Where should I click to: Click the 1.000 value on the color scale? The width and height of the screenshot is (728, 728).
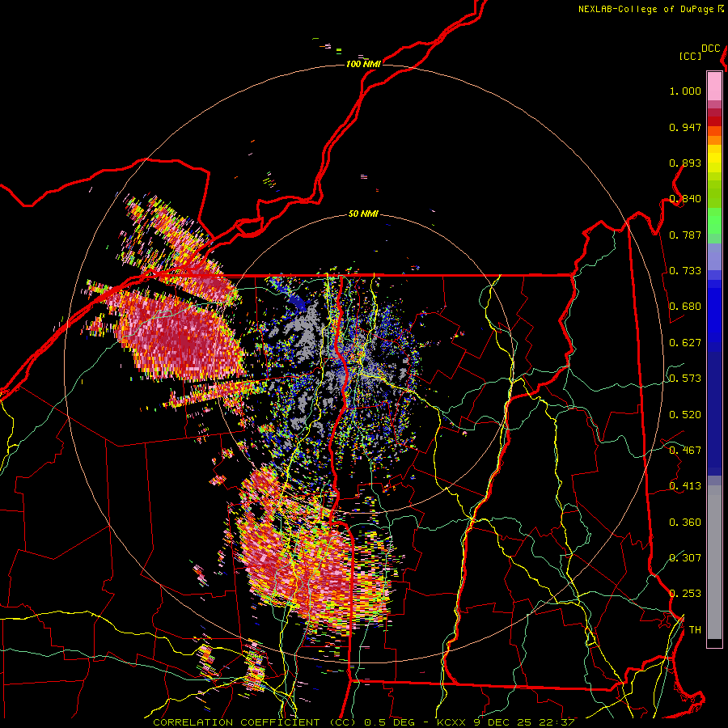[x=685, y=91]
